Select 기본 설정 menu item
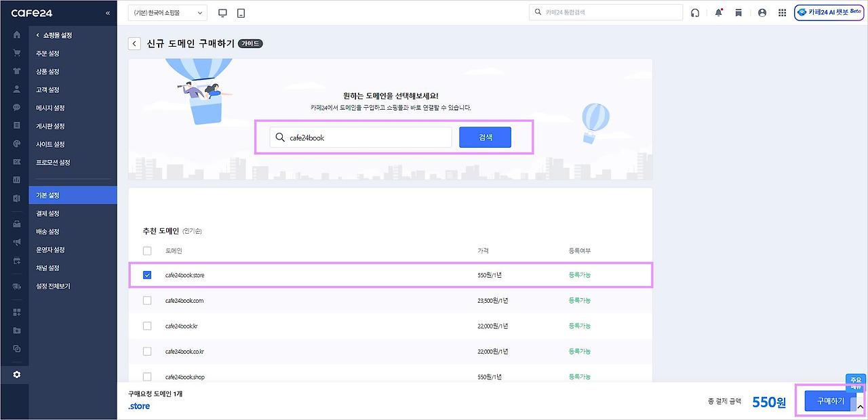The width and height of the screenshot is (868, 420). coord(73,195)
